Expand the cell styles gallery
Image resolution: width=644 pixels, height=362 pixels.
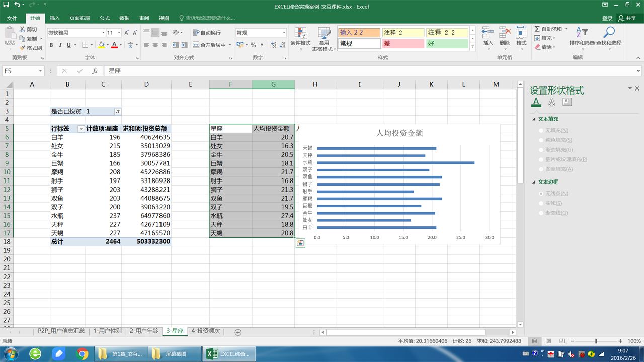tap(472, 47)
